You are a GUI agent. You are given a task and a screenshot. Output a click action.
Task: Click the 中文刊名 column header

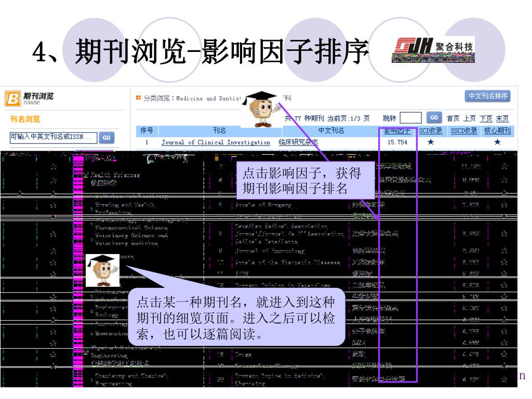pos(331,131)
